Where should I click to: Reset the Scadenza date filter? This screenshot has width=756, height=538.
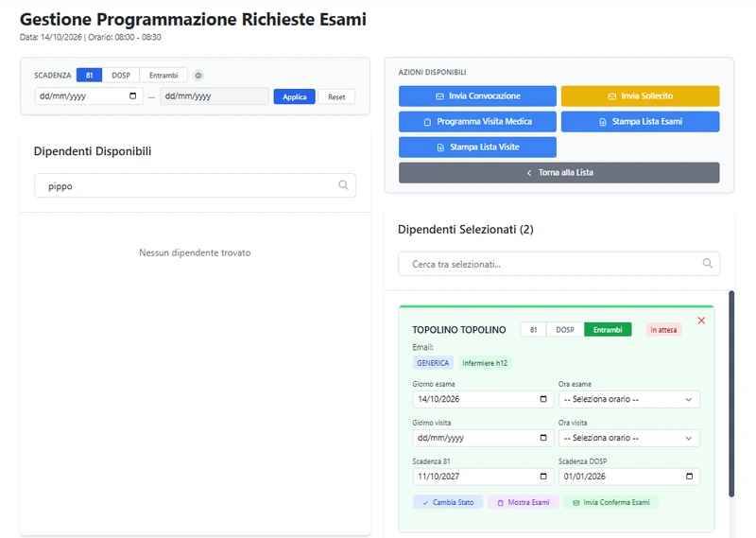point(336,96)
